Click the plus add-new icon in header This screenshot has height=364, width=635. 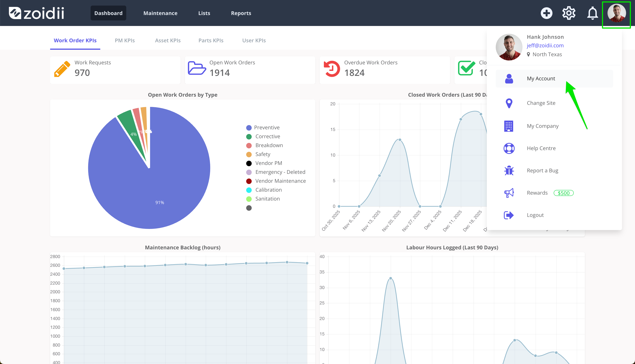[546, 13]
